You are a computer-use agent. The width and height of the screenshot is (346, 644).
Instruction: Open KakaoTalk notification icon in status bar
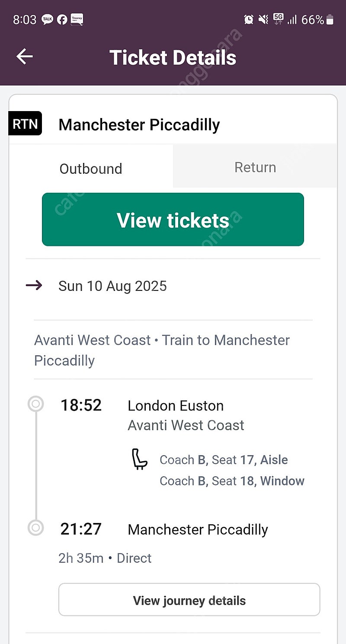tap(47, 19)
